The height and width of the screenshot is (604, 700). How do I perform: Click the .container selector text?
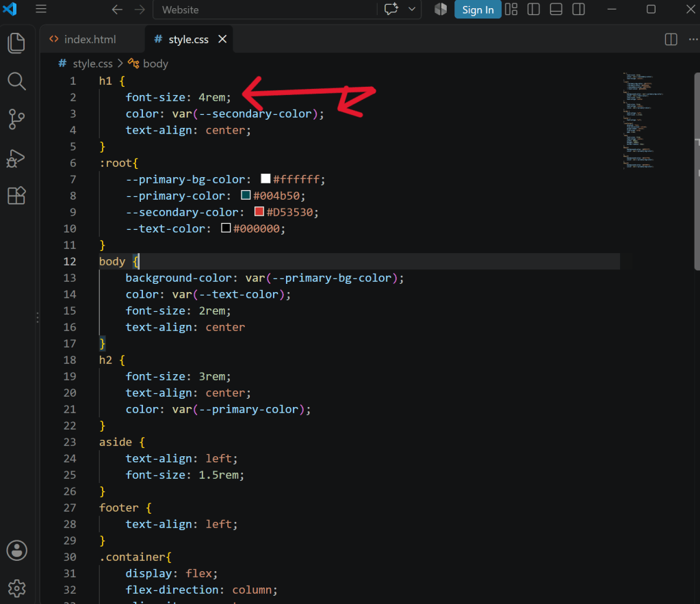(132, 557)
